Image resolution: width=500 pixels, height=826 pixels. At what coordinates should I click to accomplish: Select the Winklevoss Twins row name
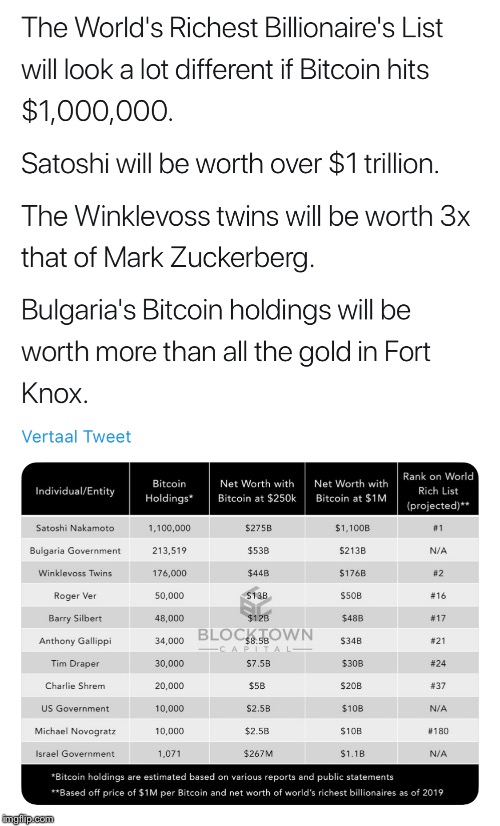click(75, 573)
